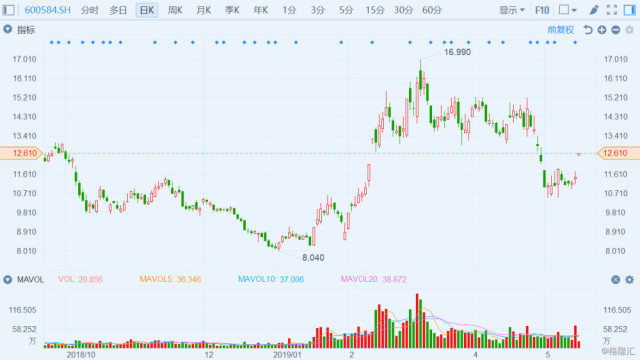This screenshot has height=360, width=640.
Task: Switch to 1分 one-minute chart
Action: [289, 10]
